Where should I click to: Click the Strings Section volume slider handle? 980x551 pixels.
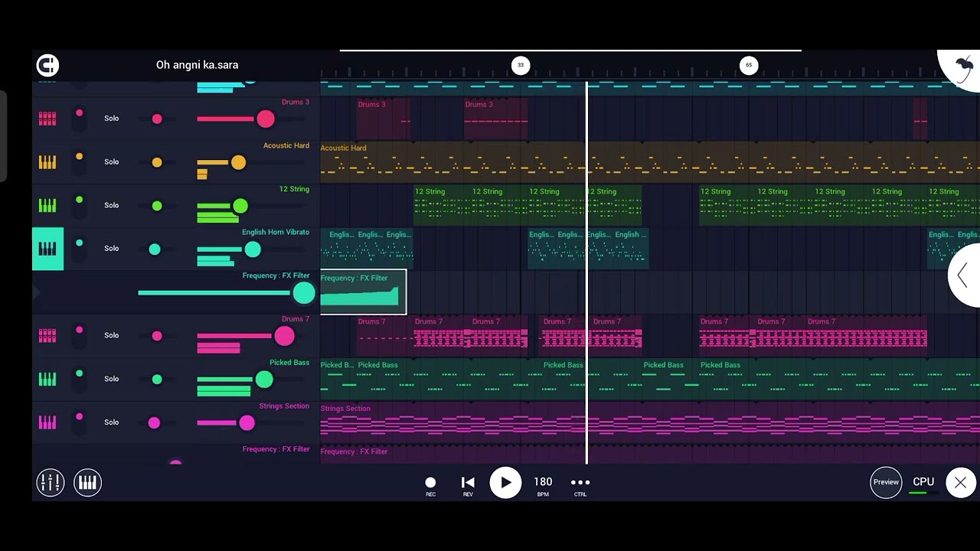[x=247, y=422]
